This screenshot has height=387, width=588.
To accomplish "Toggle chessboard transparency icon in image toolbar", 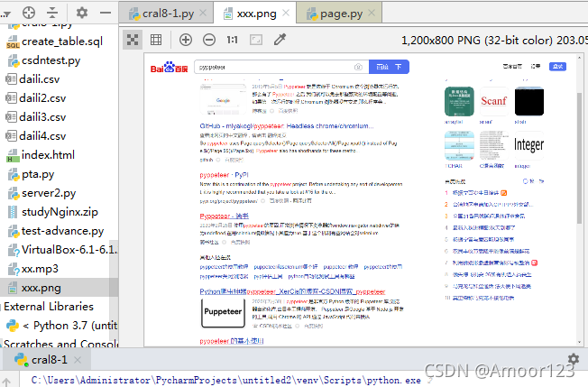I will [x=133, y=40].
